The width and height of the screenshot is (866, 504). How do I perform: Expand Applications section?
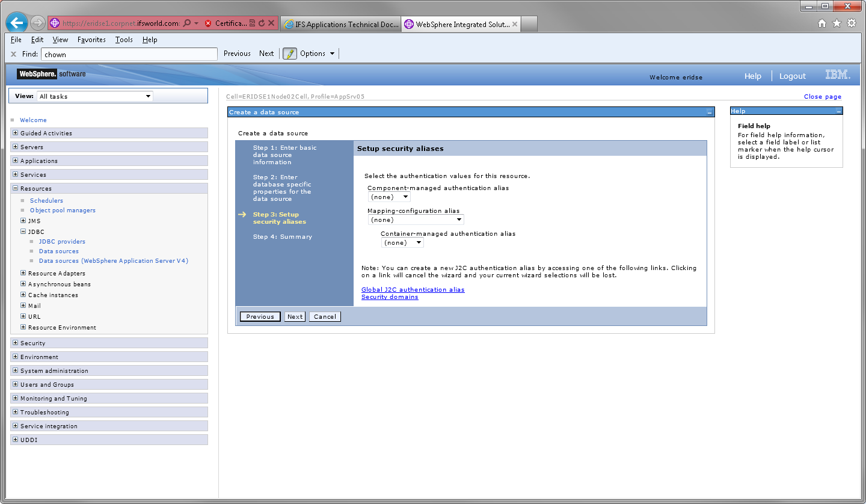(16, 161)
